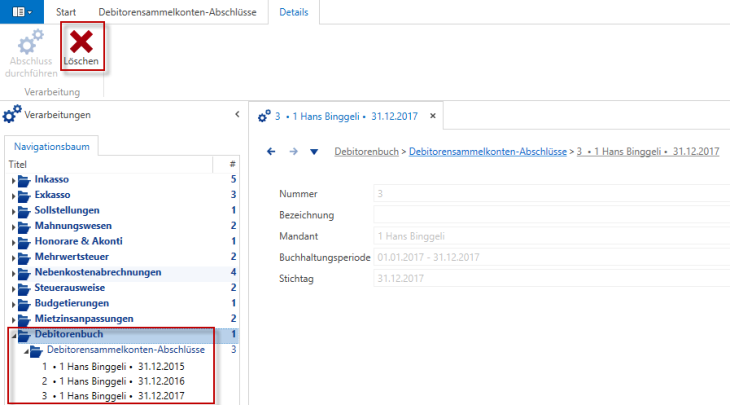The height and width of the screenshot is (405, 730).
Task: Open the navigation history dropdown triangle
Action: click(x=314, y=152)
